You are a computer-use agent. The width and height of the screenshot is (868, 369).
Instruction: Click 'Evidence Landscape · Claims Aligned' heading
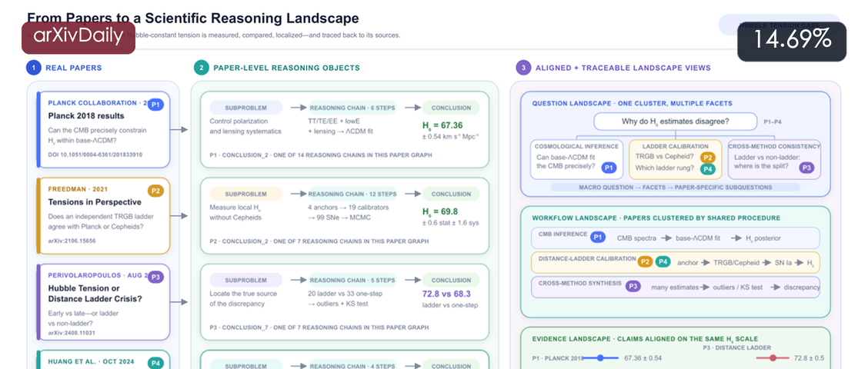pos(645,338)
